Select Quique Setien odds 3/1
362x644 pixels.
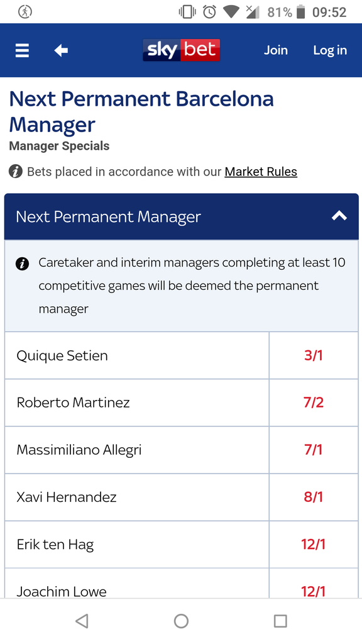314,355
